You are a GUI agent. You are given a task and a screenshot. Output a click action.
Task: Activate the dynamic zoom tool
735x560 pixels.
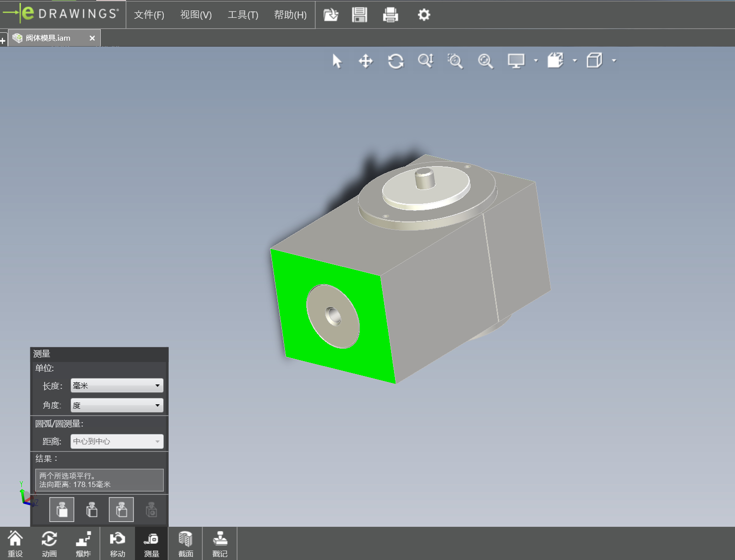[x=426, y=61]
